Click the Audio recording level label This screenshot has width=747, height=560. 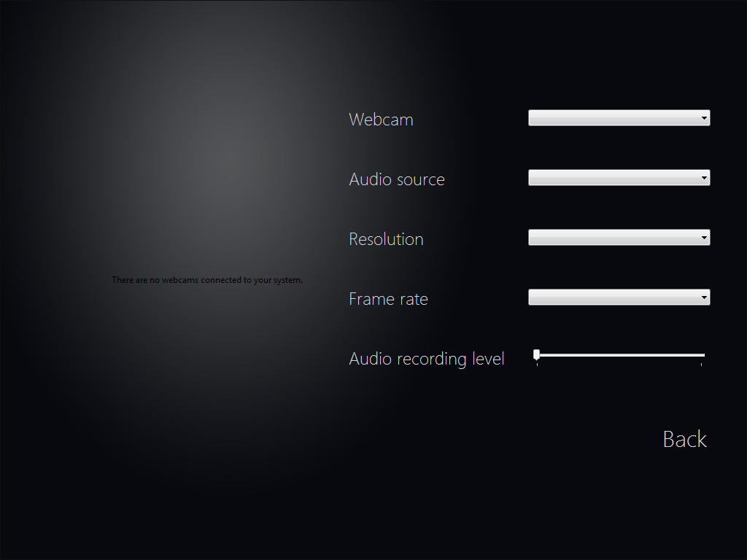426,359
